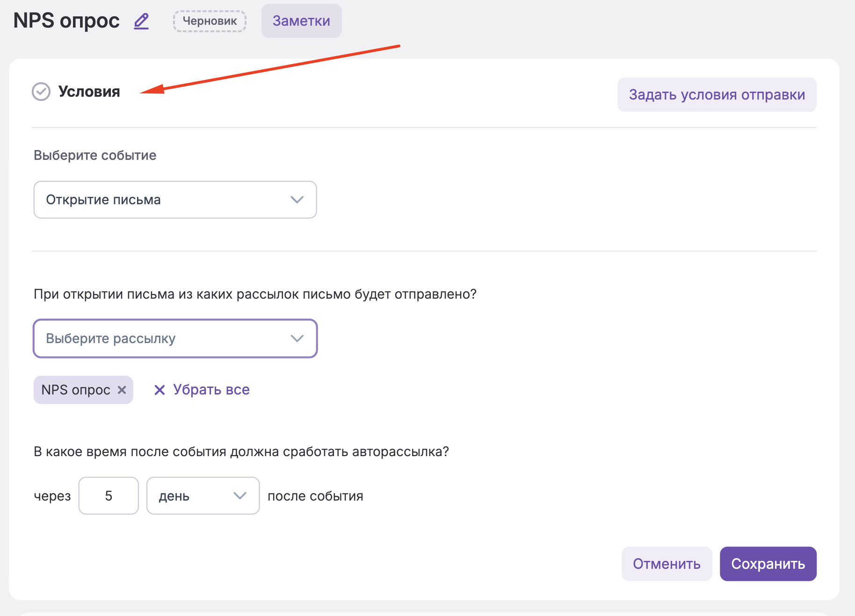Click the NPS опрос page title
The width and height of the screenshot is (855, 616).
point(66,21)
